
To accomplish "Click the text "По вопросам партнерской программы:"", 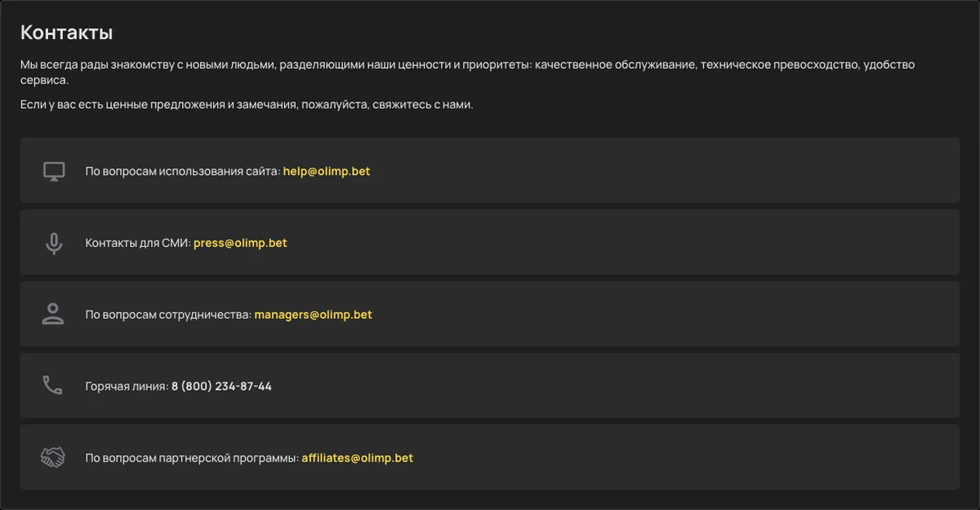I will [x=193, y=458].
